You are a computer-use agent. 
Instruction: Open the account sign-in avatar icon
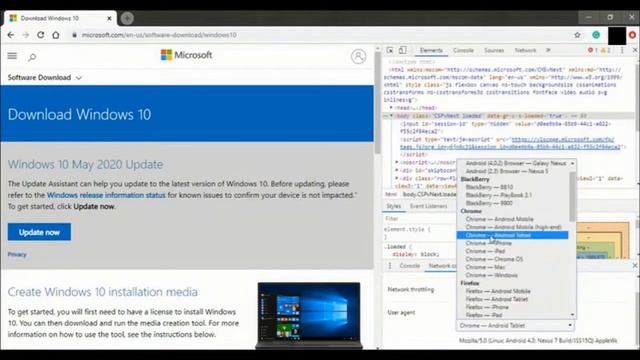[358, 56]
